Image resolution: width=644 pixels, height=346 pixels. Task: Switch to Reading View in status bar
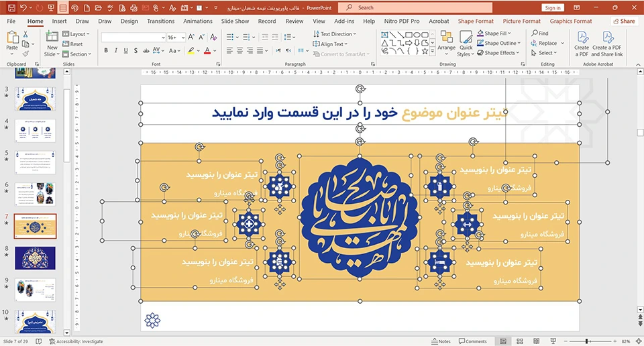point(537,341)
